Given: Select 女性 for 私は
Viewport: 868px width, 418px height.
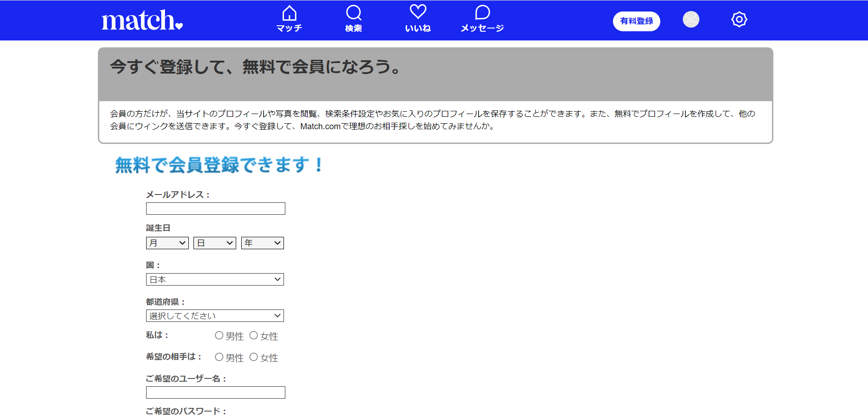Looking at the screenshot, I should [x=254, y=336].
